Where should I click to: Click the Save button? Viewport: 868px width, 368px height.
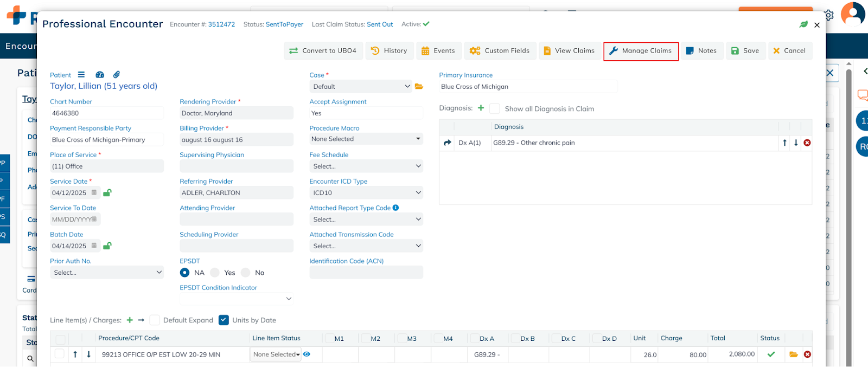click(745, 51)
